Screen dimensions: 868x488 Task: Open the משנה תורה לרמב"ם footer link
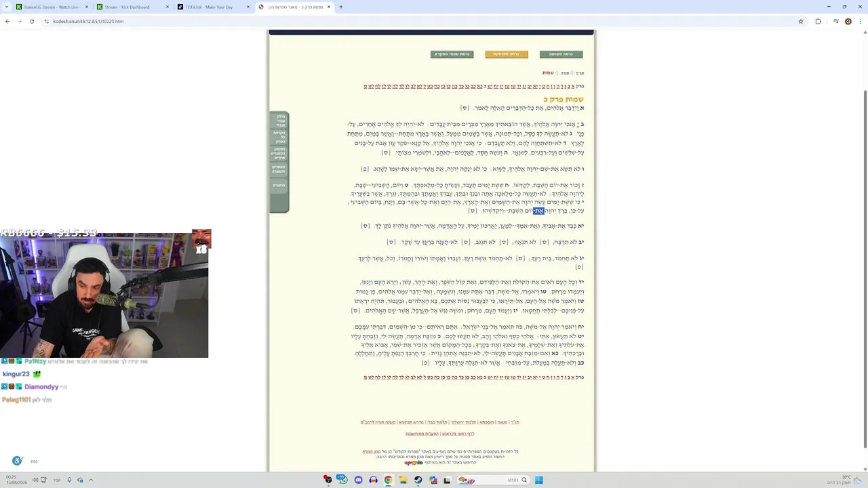point(378,422)
